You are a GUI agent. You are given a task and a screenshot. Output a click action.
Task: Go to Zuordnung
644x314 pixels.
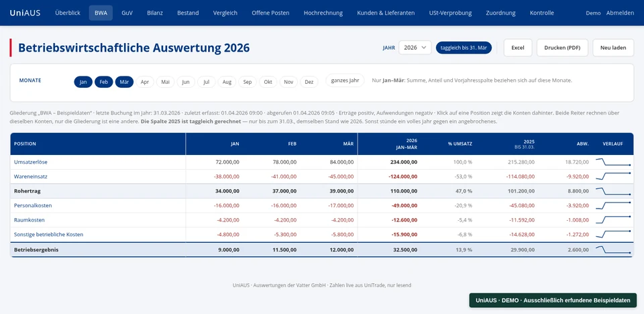(x=500, y=13)
